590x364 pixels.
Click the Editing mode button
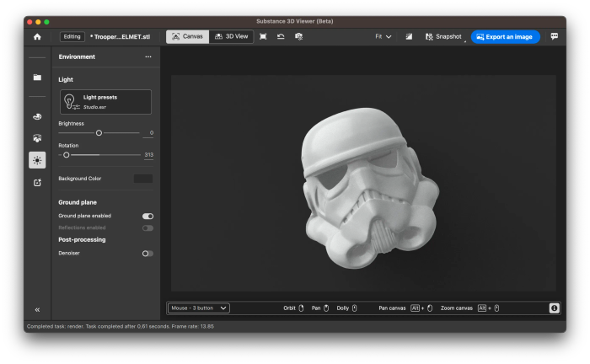[x=72, y=36]
